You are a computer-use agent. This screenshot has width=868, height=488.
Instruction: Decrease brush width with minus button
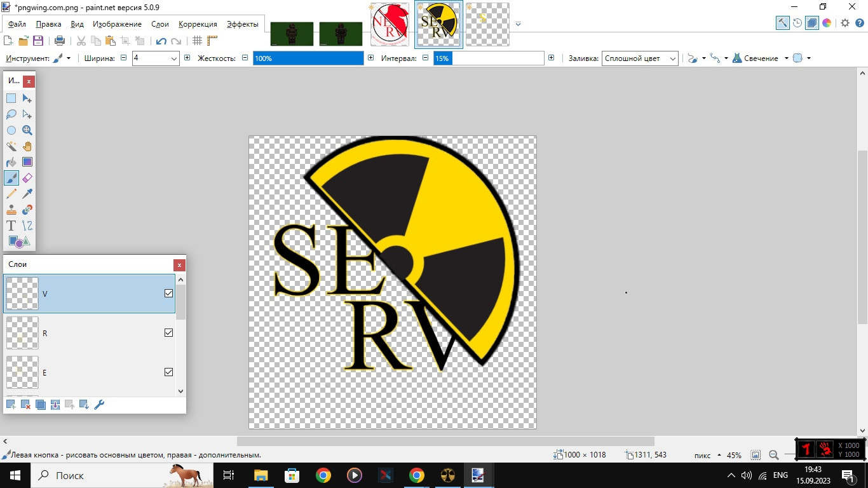click(x=124, y=58)
